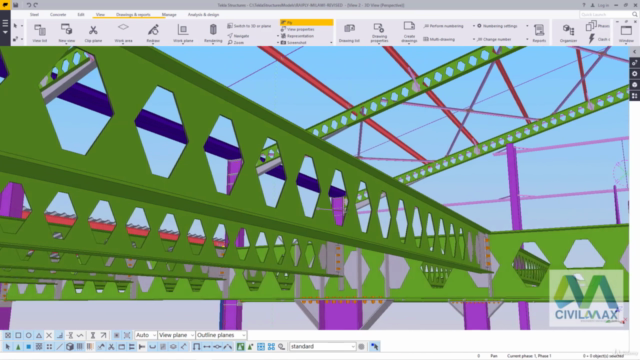Screen dimensions: 640x360
Task: Open the bottom grid icon in side panel
Action: pyautogui.click(x=635, y=96)
